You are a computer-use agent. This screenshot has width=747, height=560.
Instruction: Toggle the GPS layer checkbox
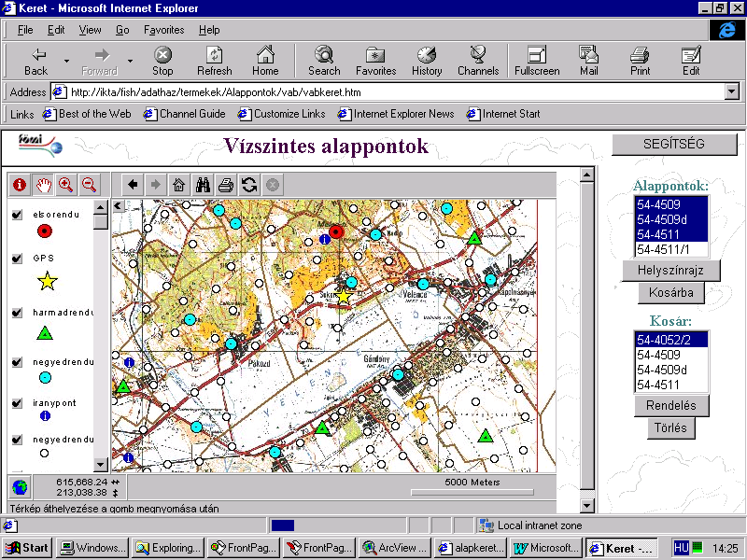click(x=17, y=259)
